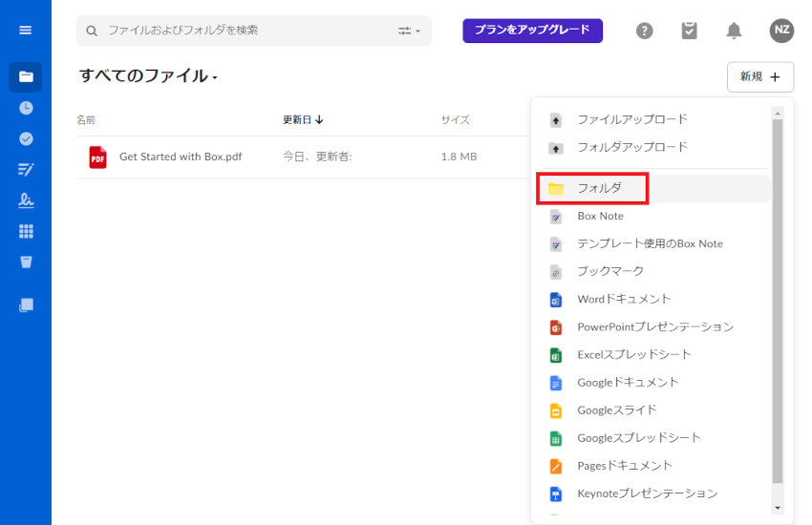Image resolution: width=812 pixels, height=525 pixels.
Task: Open the Trash icon in sidebar
Action: (x=26, y=262)
